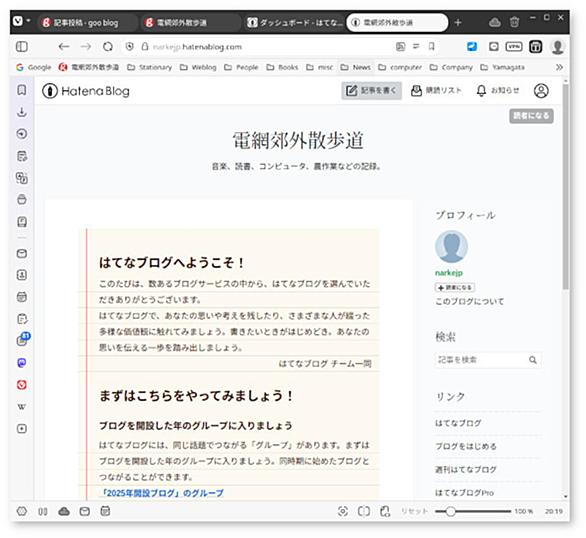The image size is (586, 538).
Task: Open the Contacts panel in sidebar
Action: click(x=22, y=275)
